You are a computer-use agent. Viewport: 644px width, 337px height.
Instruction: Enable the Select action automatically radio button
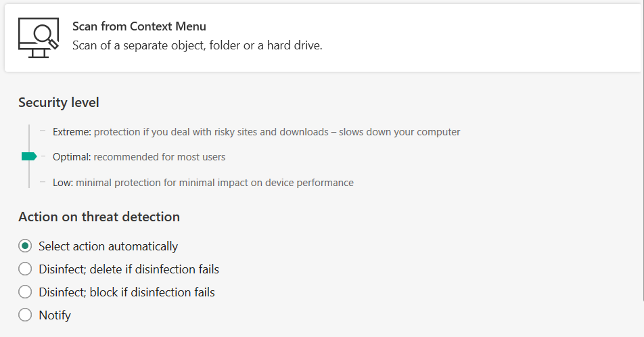click(25, 246)
